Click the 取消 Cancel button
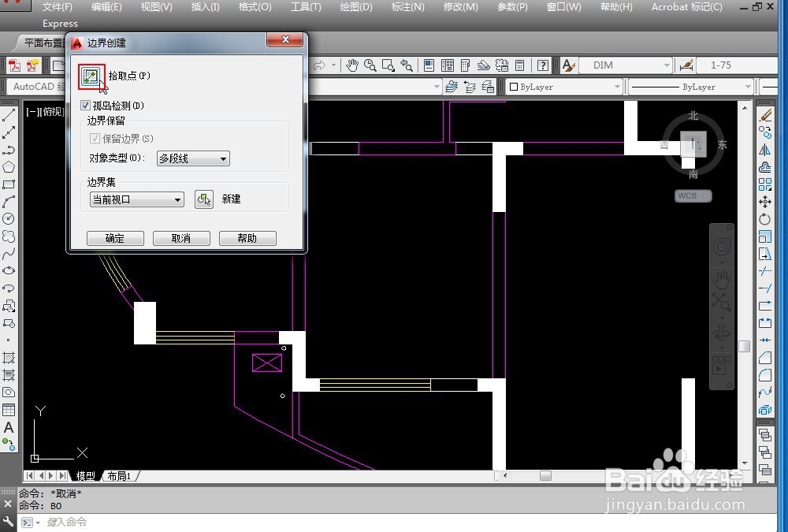This screenshot has width=788, height=532. (x=181, y=238)
